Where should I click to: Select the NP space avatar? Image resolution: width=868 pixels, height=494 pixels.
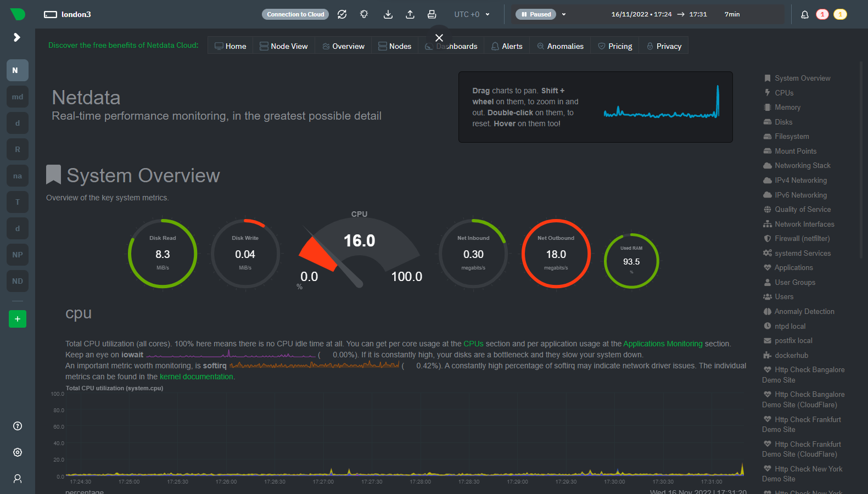18,255
